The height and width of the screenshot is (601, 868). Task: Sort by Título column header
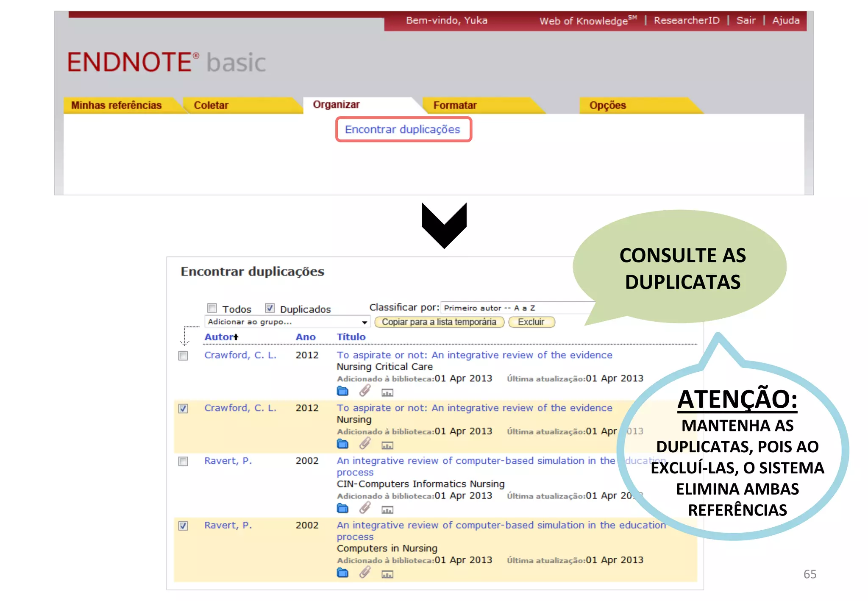(x=351, y=337)
